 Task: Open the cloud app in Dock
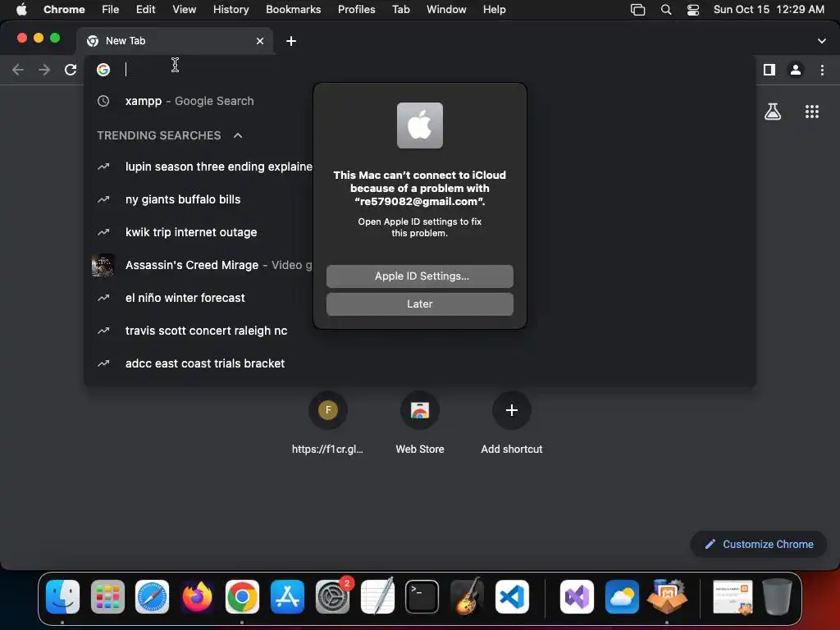click(x=622, y=597)
